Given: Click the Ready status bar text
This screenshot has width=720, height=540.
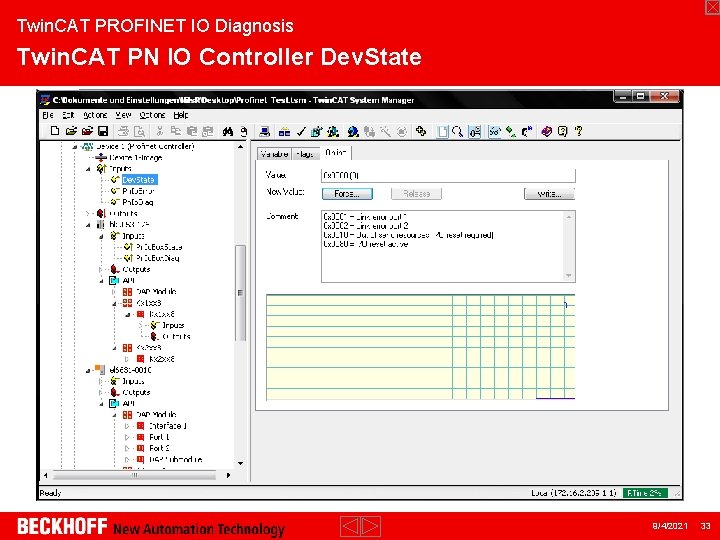Looking at the screenshot, I should click(50, 493).
